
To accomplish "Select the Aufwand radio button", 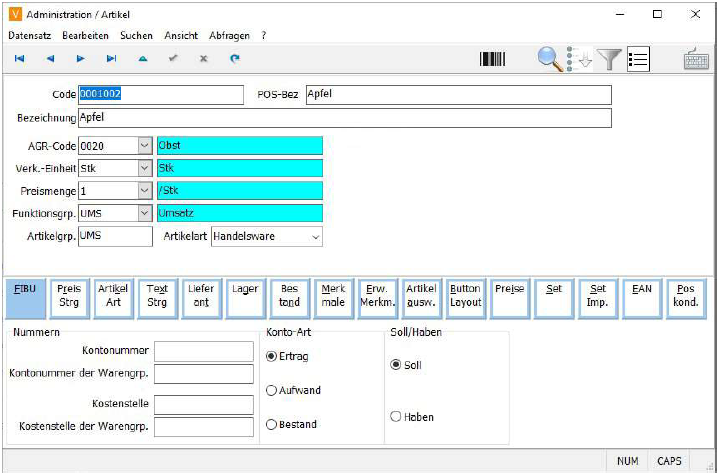I will (272, 391).
